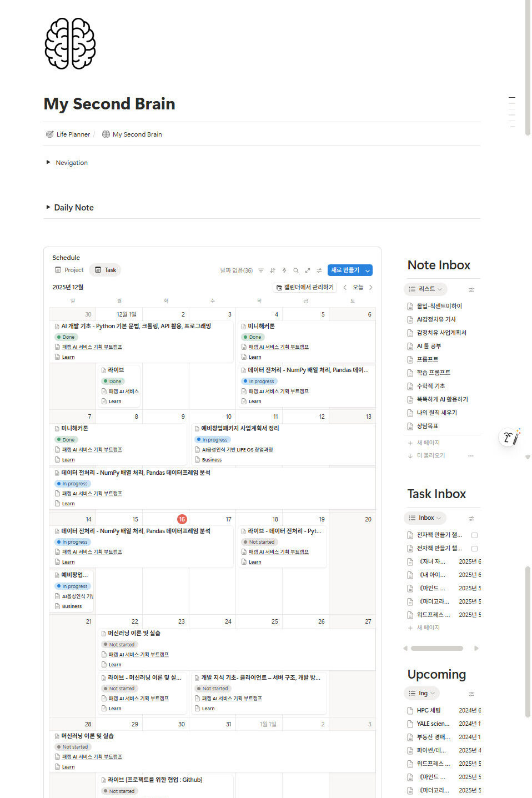The height and width of the screenshot is (798, 532).
Task: Open the lightning bolt automation icon
Action: 284,270
